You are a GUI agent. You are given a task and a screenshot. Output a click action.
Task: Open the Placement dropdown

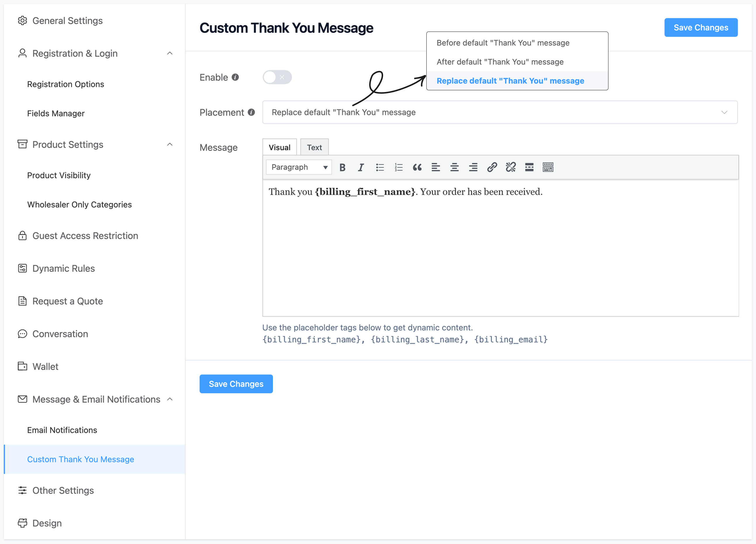tap(500, 112)
